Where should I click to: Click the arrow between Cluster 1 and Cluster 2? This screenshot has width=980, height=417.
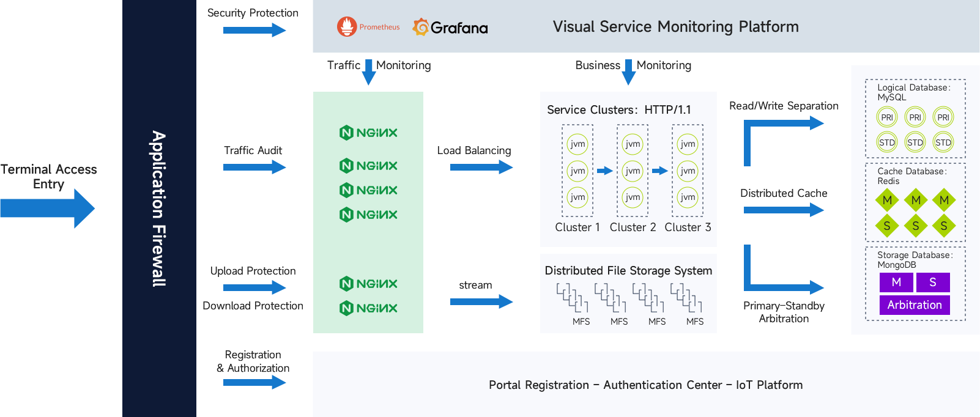click(605, 171)
